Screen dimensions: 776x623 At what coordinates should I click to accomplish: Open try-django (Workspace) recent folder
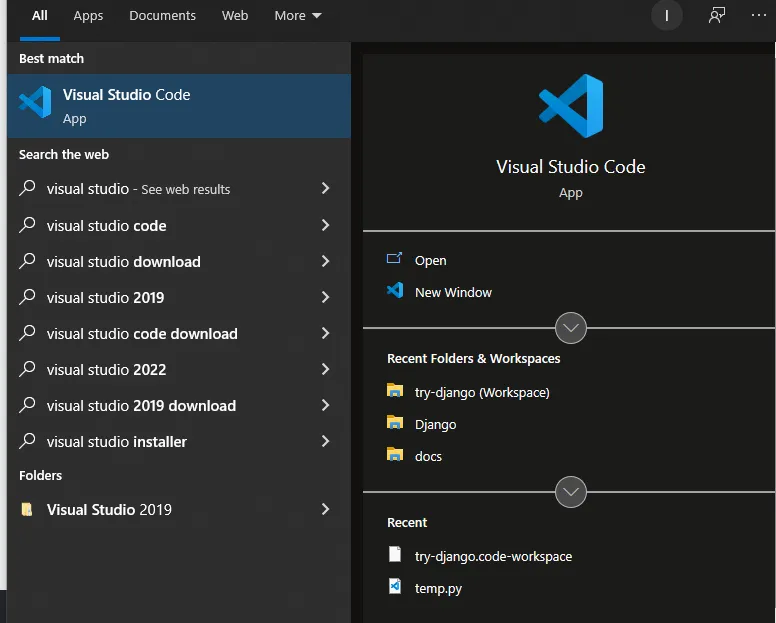pos(482,392)
